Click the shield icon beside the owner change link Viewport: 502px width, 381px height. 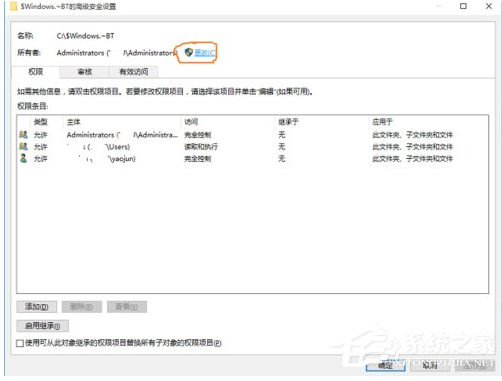point(189,52)
